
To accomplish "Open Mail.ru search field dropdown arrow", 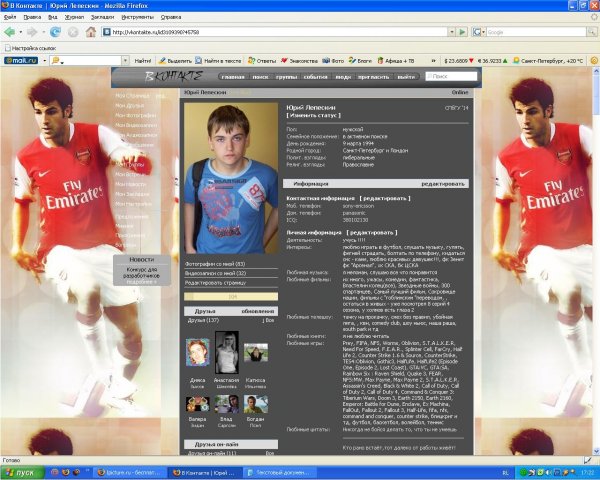I will 126,60.
